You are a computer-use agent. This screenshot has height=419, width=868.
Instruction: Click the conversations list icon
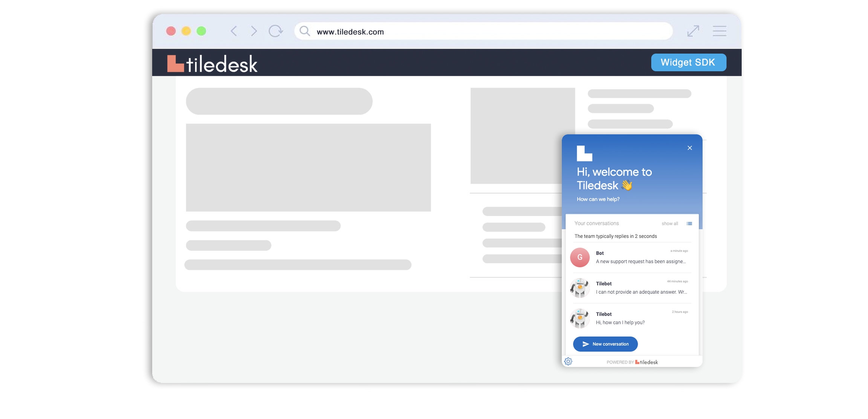point(689,224)
